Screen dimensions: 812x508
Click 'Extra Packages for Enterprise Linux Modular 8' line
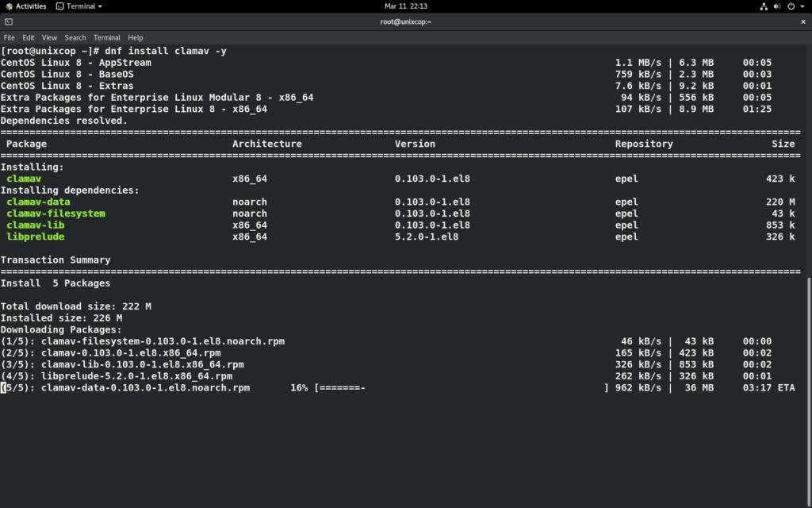(157, 98)
